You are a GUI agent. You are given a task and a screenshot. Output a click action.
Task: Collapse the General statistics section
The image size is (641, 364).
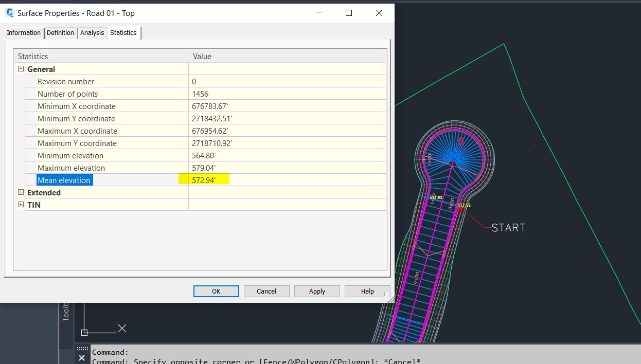coord(21,69)
